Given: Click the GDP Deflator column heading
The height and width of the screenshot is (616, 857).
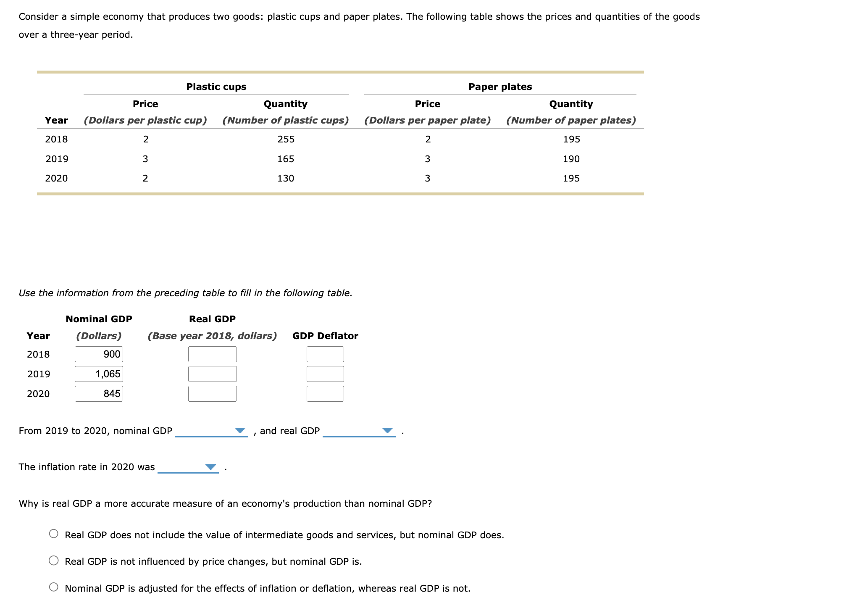Looking at the screenshot, I should tap(325, 336).
